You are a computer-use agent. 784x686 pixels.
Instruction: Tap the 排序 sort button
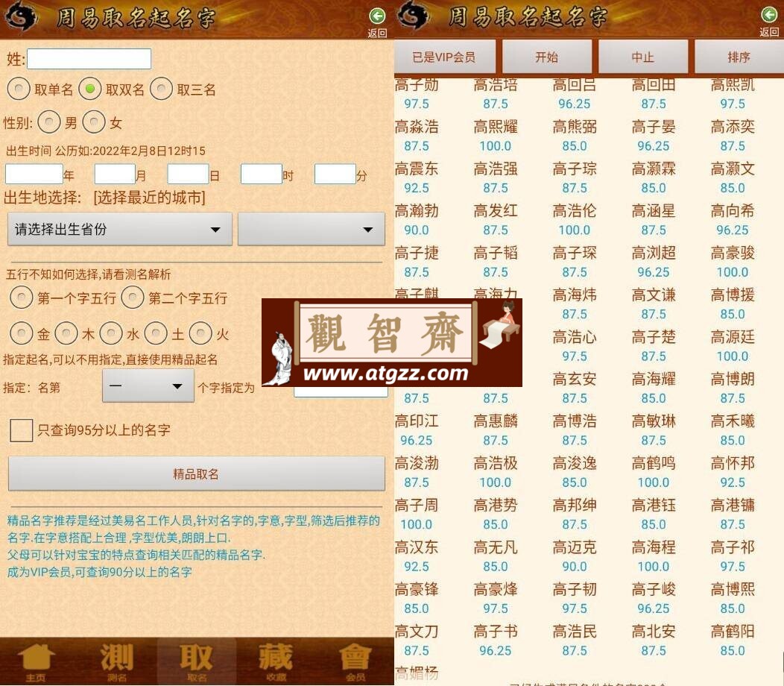739,57
